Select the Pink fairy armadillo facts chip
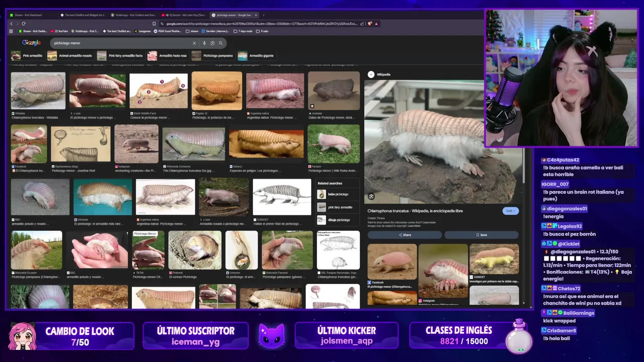 [x=121, y=56]
